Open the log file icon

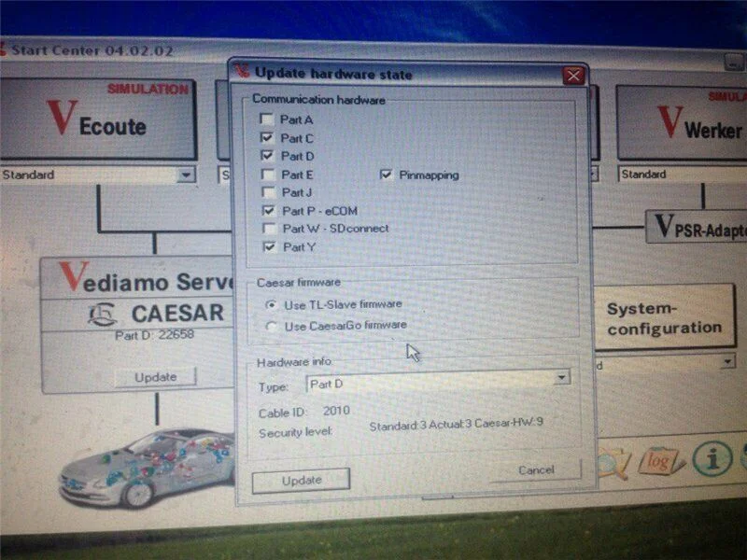point(660,461)
